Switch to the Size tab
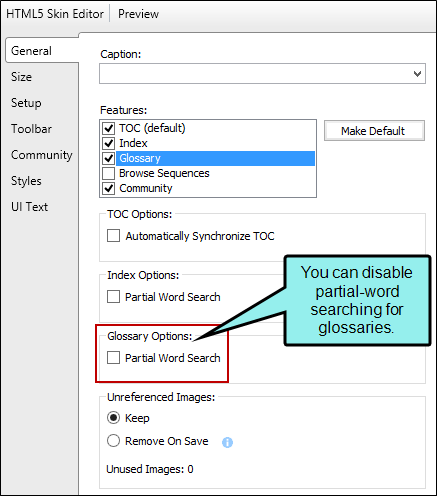The image size is (437, 496). coord(21,77)
